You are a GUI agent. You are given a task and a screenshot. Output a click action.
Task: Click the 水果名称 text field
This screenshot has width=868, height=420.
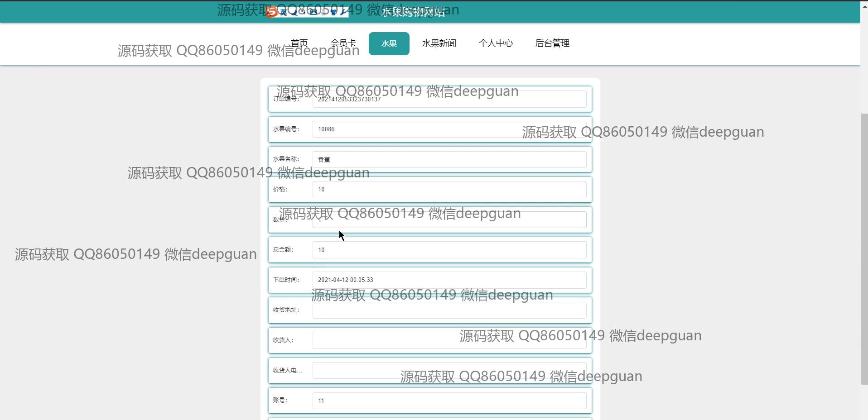(x=449, y=160)
